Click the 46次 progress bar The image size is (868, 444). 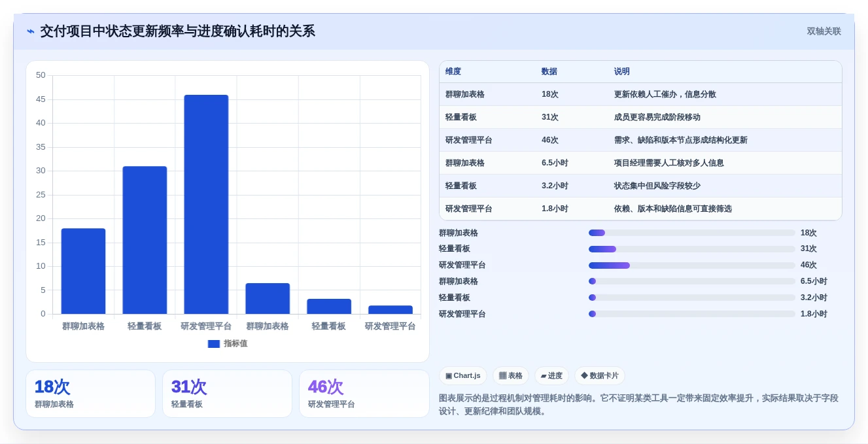click(692, 265)
